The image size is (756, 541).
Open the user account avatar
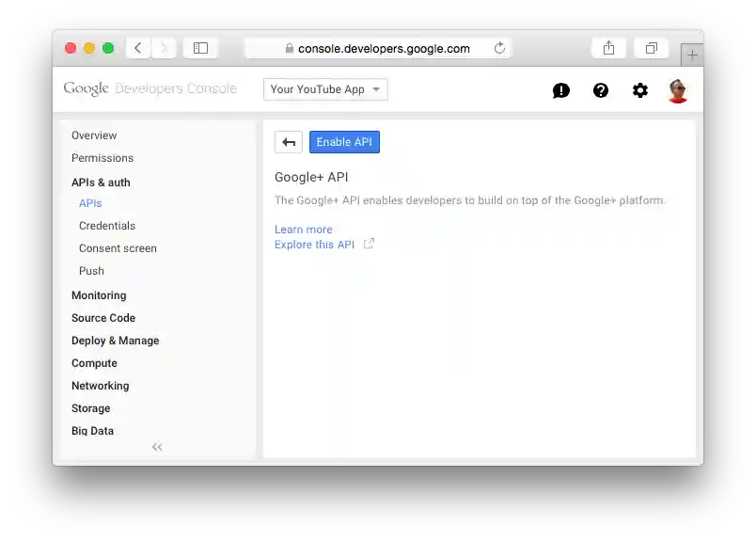coord(678,90)
